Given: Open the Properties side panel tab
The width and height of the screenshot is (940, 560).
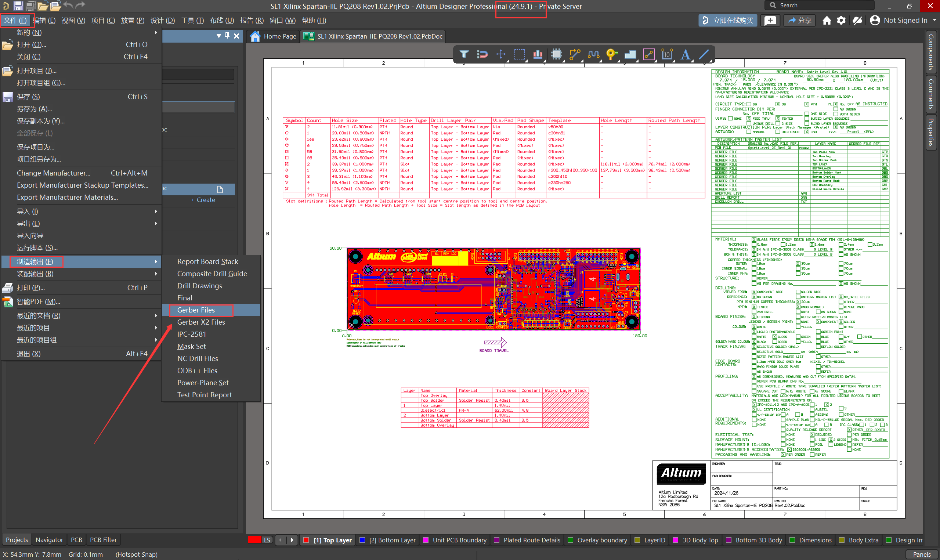Looking at the screenshot, I should [x=931, y=132].
